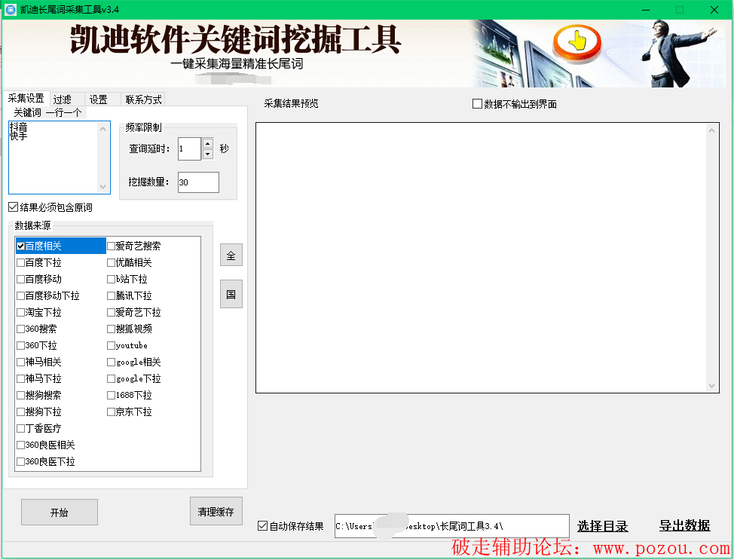This screenshot has width=734, height=560.
Task: Enable 百度移动 data source
Action: 20,279
